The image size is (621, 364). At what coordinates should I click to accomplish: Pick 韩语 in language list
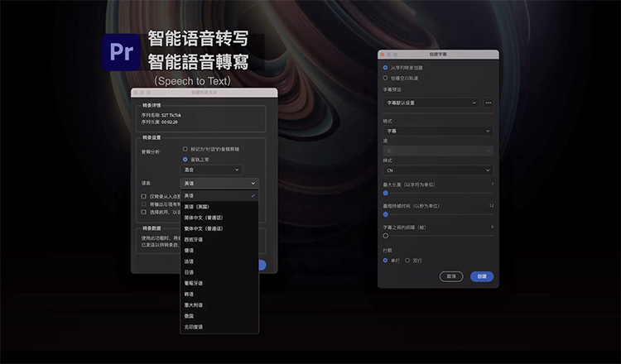tap(219, 295)
